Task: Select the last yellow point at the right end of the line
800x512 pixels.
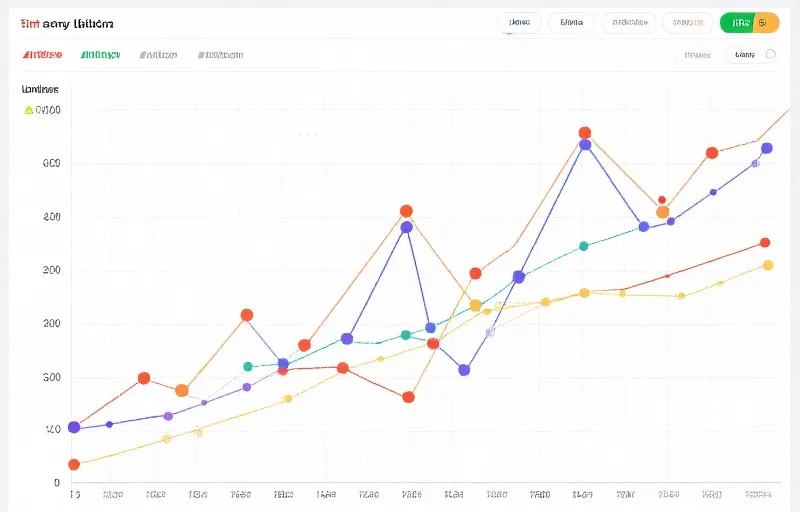Action: pos(768,265)
